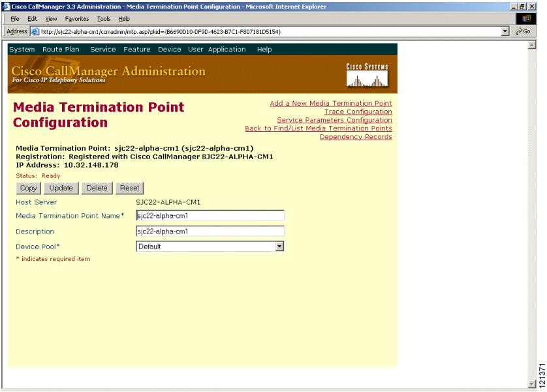
Task: Click the Cisco CallManager Administration banner title
Action: pyautogui.click(x=108, y=70)
